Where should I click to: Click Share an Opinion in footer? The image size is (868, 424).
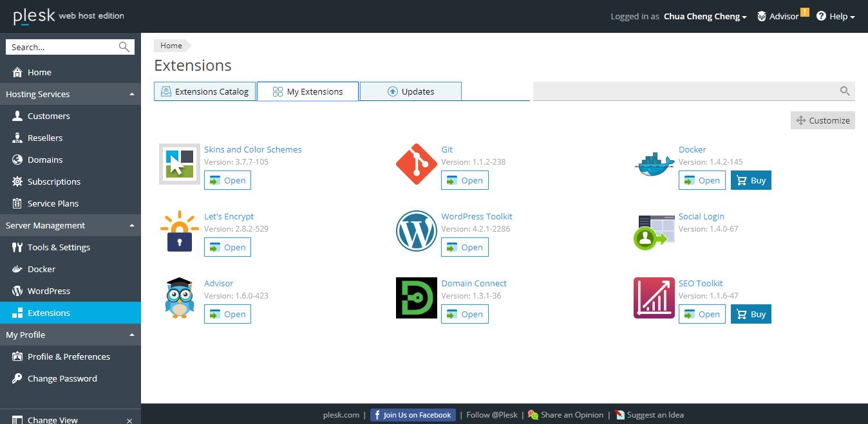[x=566, y=415]
